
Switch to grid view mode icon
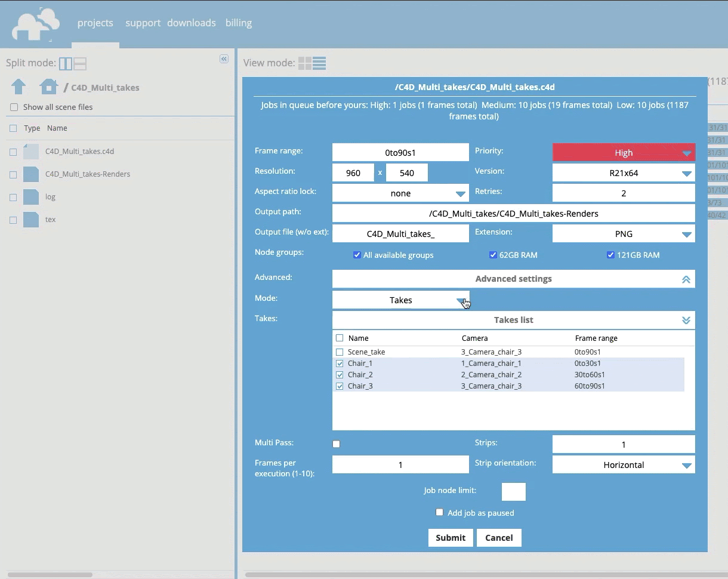[305, 63]
